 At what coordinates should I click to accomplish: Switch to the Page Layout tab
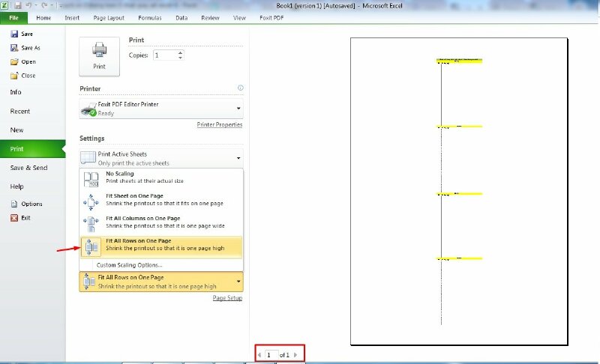coord(109,18)
